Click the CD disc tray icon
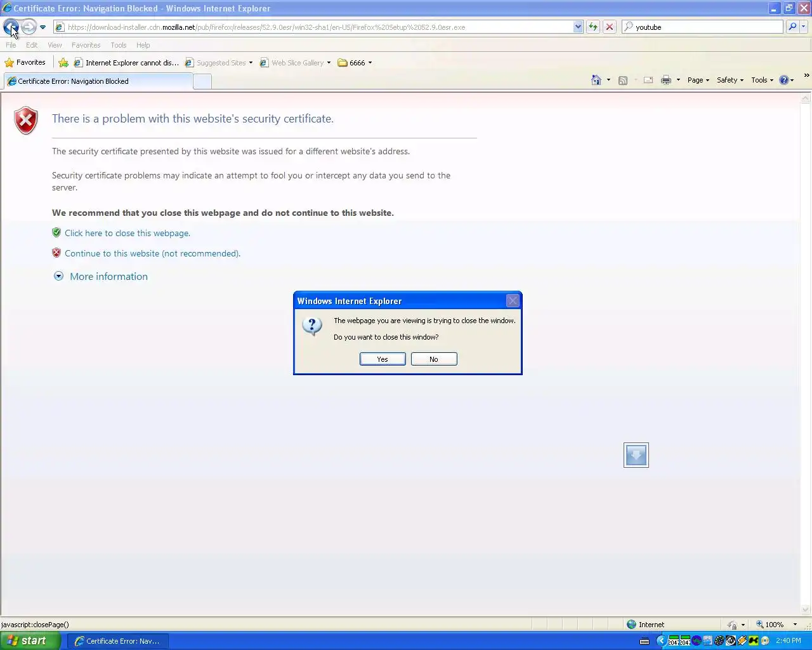This screenshot has width=812, height=650. pos(765,641)
